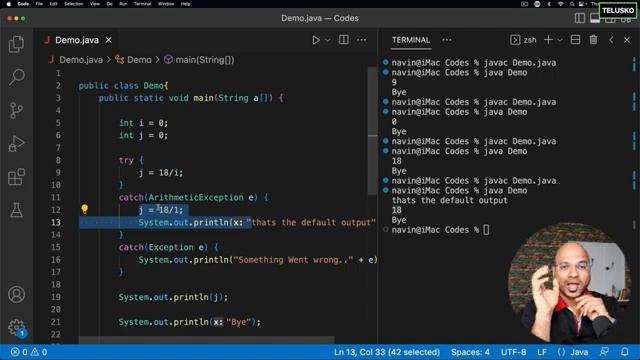Switch to the TERMINAL panel tab

[411, 40]
